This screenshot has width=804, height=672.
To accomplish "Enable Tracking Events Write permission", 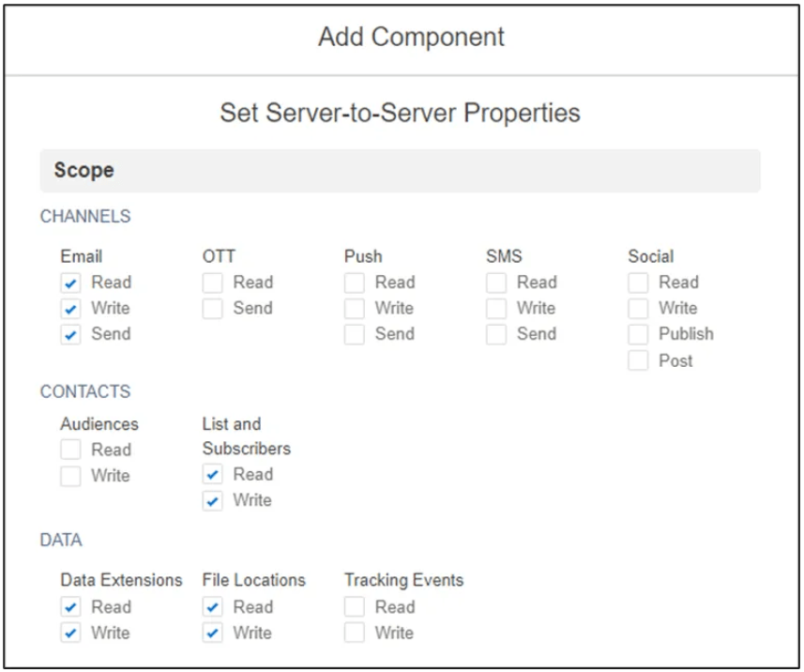I will (355, 634).
